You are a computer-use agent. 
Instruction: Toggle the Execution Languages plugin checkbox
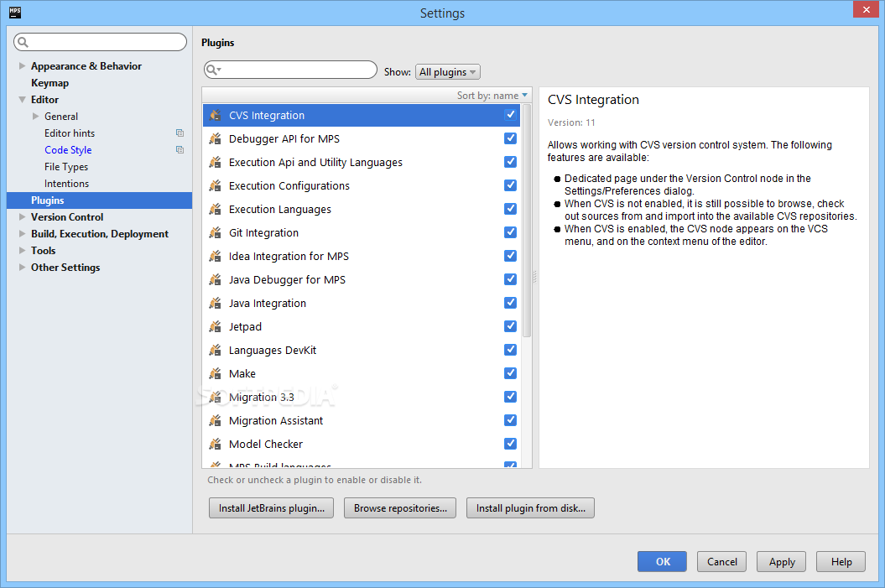(510, 209)
